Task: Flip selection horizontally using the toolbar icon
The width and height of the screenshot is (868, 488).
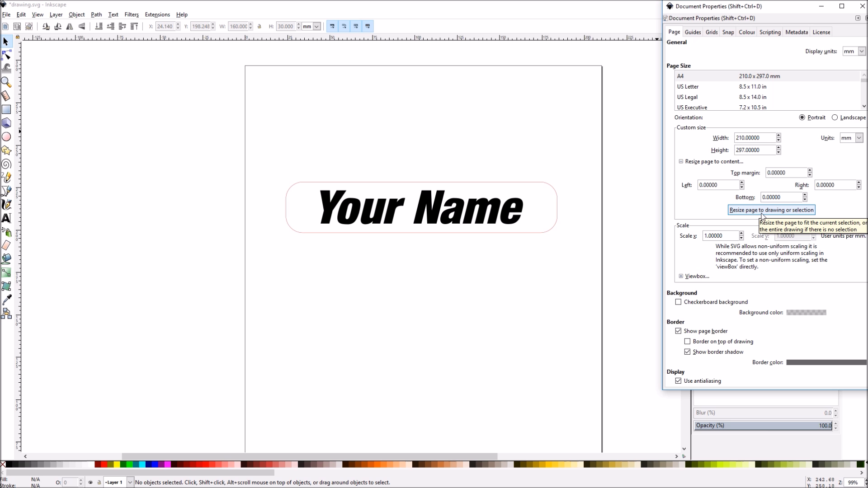Action: 69,26
